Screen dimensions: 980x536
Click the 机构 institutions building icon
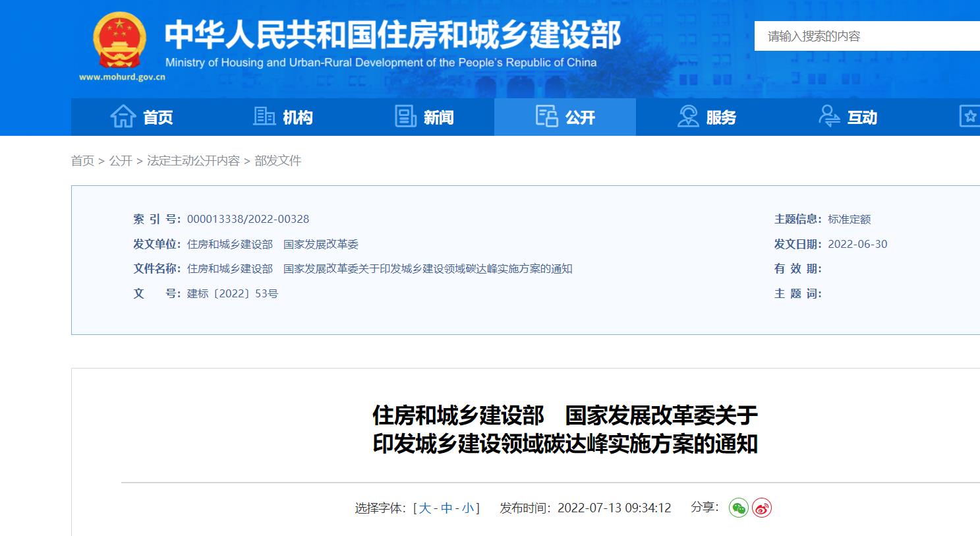pos(264,117)
